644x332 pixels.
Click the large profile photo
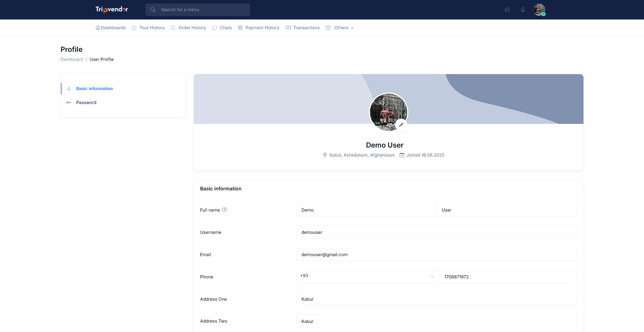[388, 112]
